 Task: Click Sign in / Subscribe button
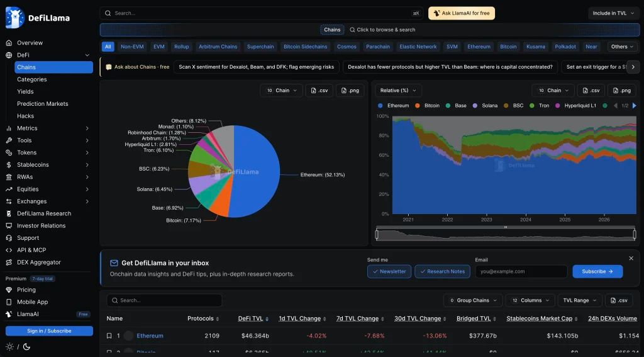(x=49, y=331)
